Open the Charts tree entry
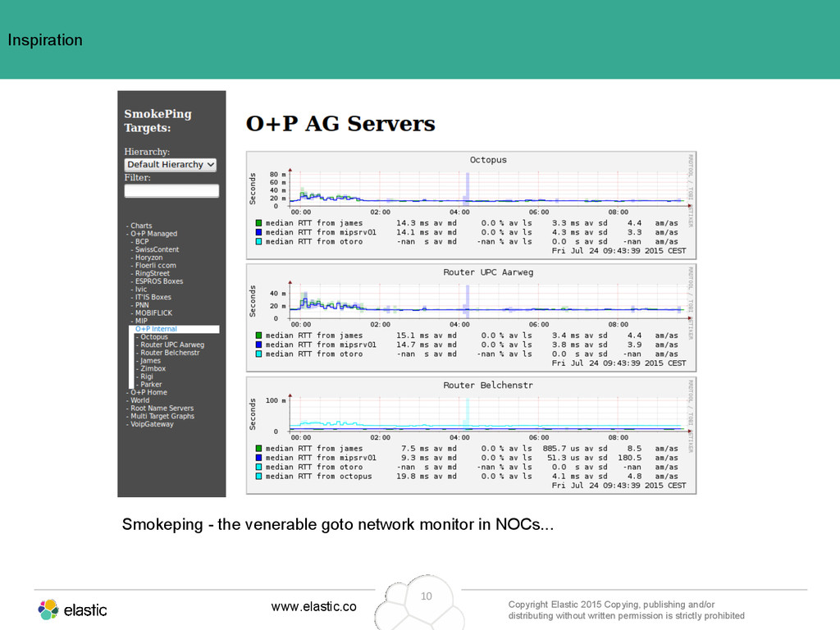This screenshot has width=840, height=630. tap(141, 226)
